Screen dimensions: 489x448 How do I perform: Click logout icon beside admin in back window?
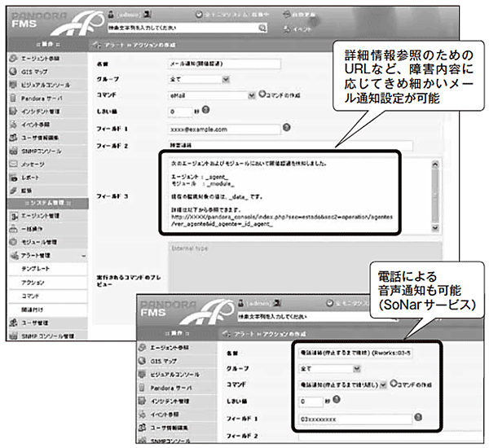[147, 15]
